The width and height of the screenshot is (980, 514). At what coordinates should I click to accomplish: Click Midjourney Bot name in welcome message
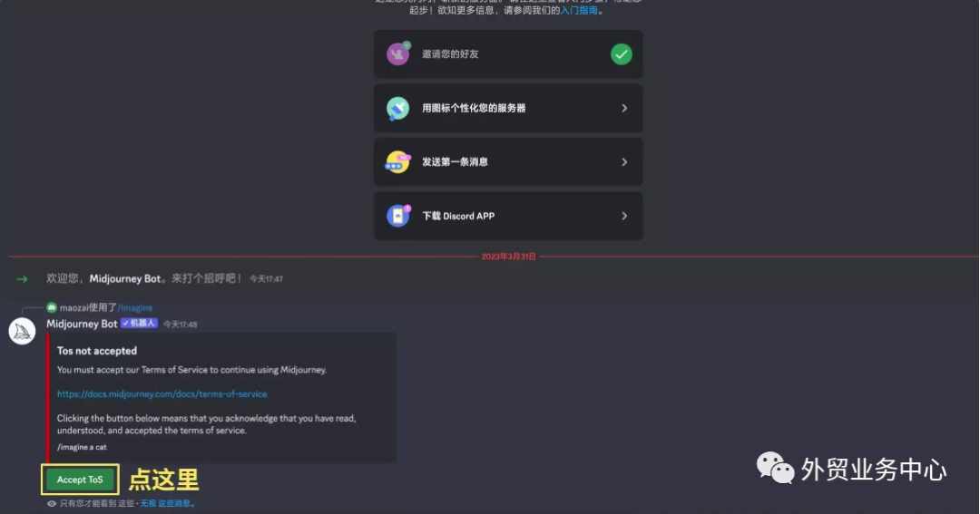[125, 278]
